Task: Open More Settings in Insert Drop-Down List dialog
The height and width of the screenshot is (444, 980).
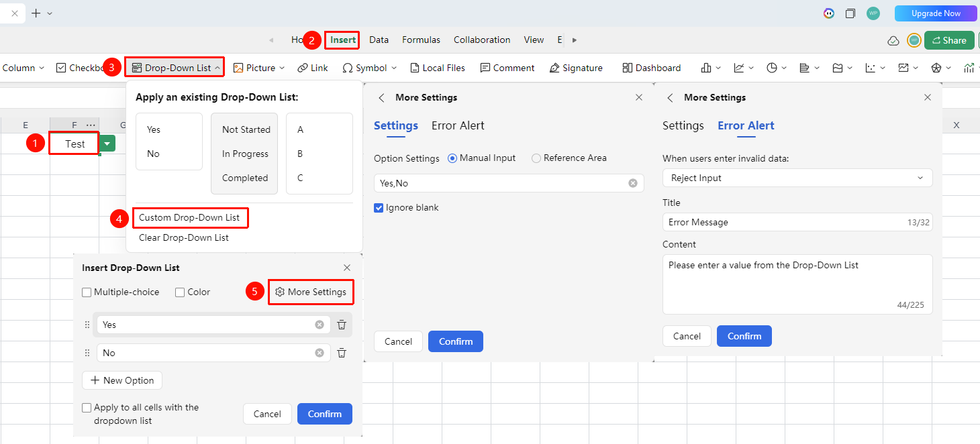Action: tap(311, 292)
